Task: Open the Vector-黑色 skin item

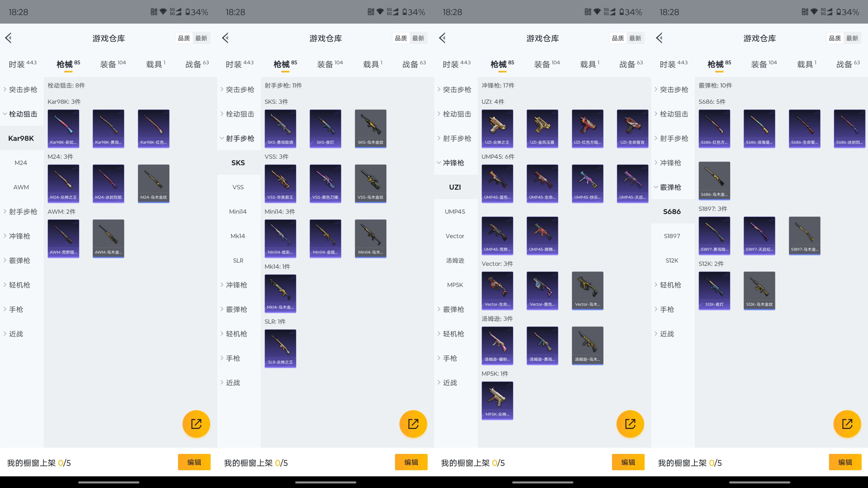Action: 542,291
